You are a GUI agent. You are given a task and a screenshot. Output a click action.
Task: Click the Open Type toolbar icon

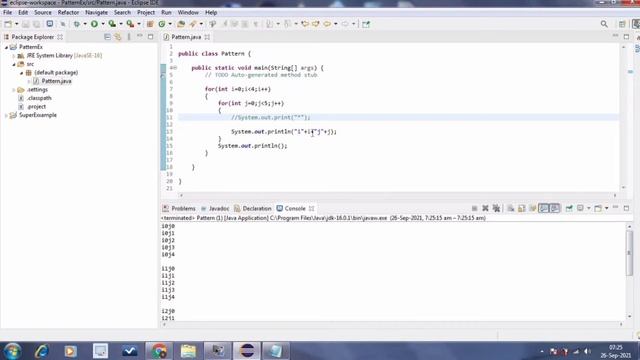[x=181, y=24]
